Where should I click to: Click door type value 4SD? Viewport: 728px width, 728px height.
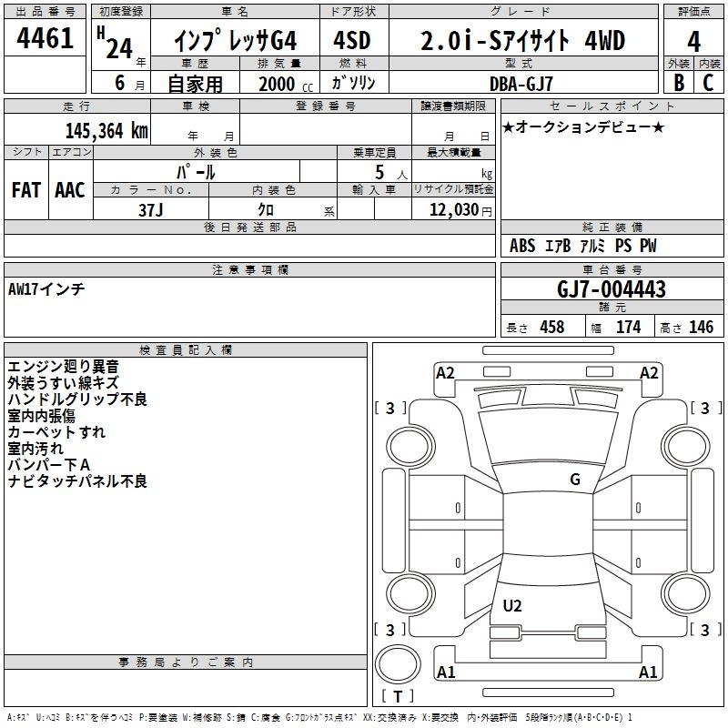point(352,40)
